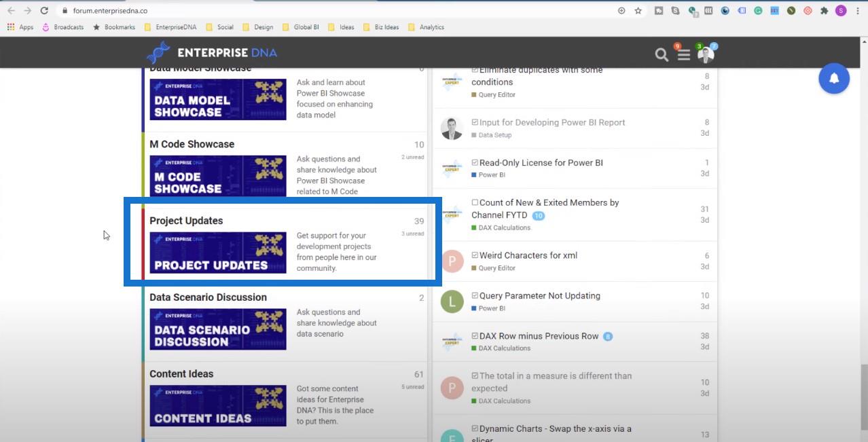Viewport: 868px width, 442px height.
Task: Open the Project Updates category link
Action: coord(186,221)
